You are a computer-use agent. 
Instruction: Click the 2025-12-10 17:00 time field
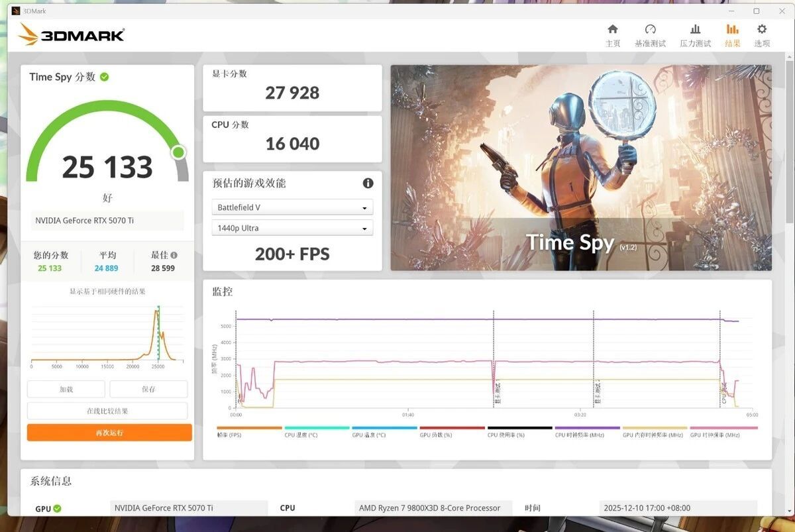[x=678, y=508]
